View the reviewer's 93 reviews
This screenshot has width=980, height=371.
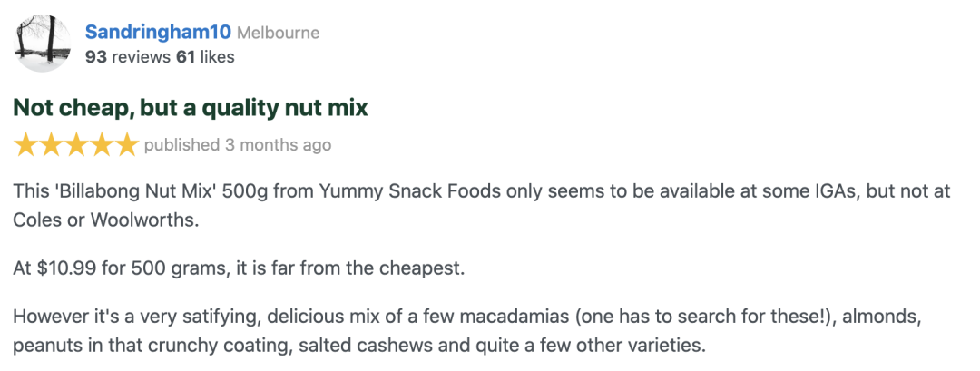(128, 57)
